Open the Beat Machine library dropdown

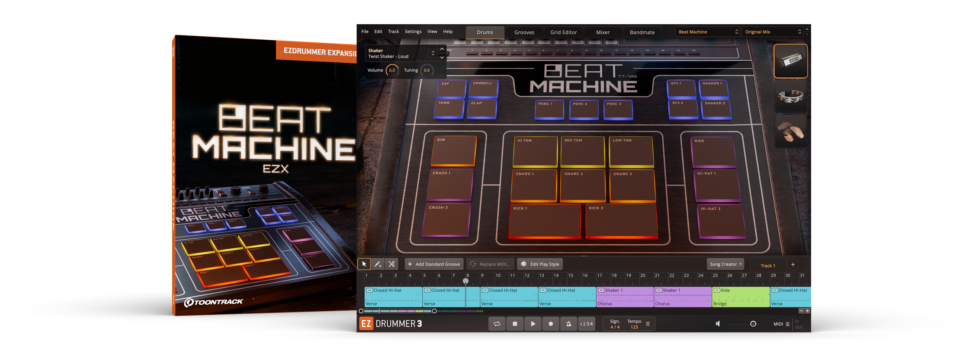tap(708, 32)
